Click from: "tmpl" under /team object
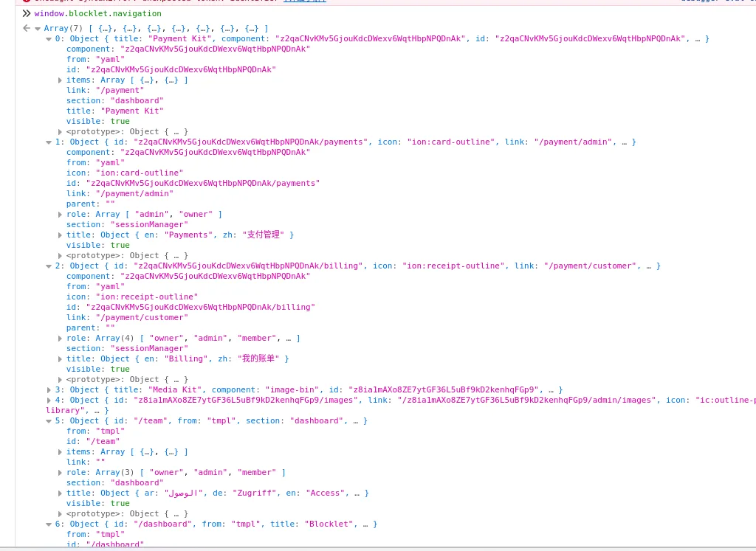This screenshot has height=551, width=756. click(95, 431)
